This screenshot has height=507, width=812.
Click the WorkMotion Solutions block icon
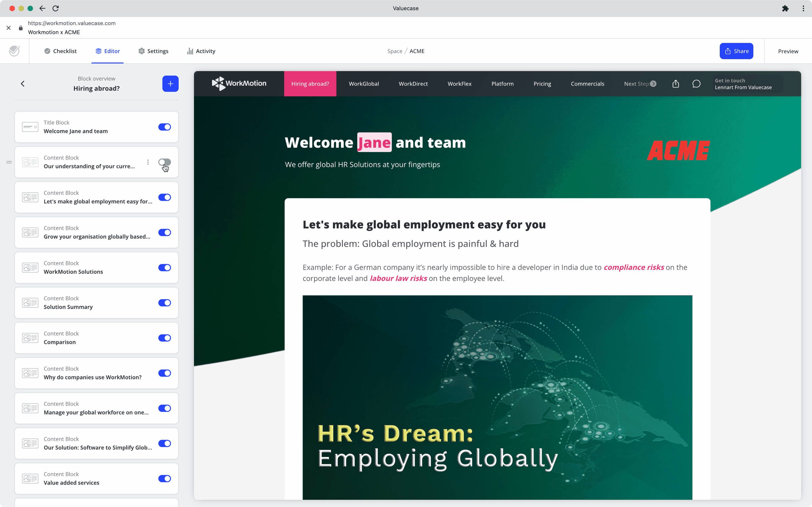(x=30, y=267)
